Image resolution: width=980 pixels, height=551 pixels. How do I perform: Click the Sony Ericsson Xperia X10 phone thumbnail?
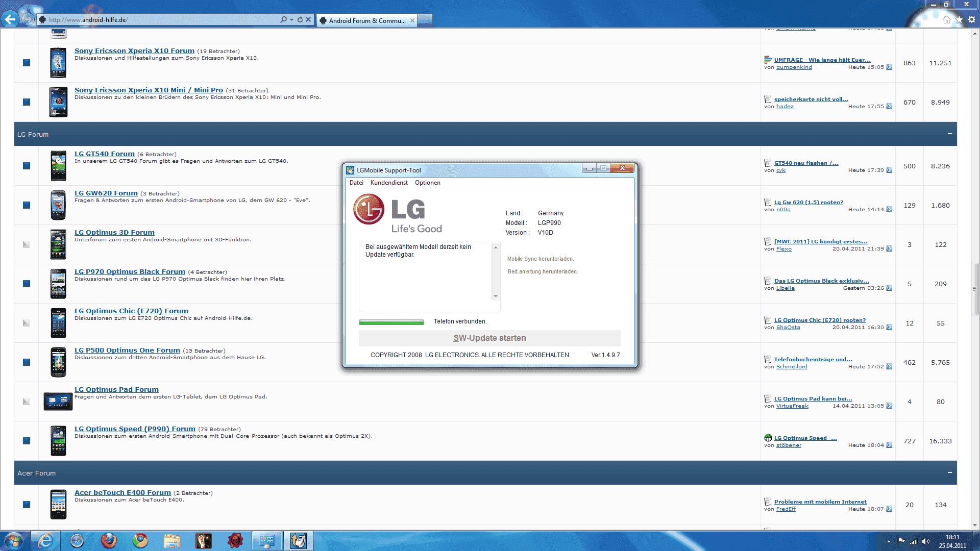click(x=58, y=63)
